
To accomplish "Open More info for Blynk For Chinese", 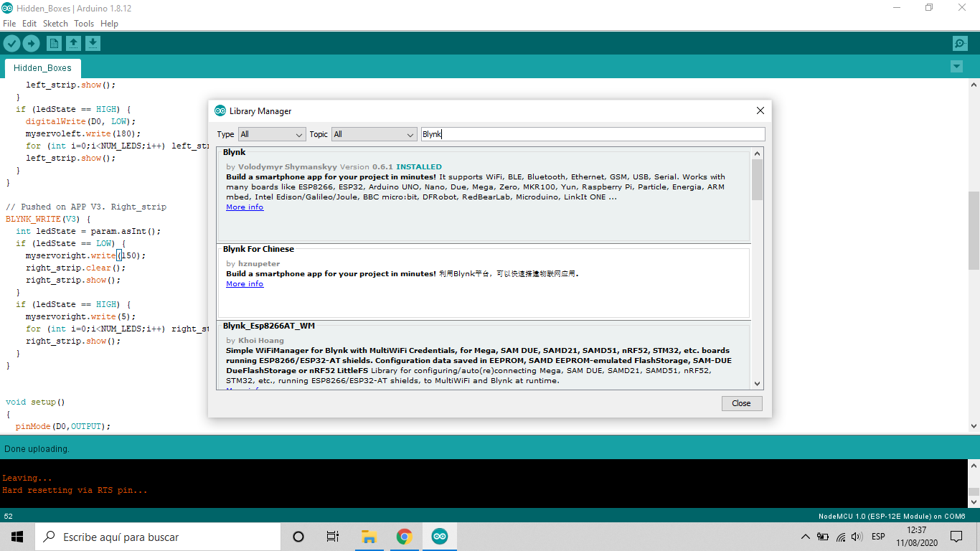I will 245,284.
